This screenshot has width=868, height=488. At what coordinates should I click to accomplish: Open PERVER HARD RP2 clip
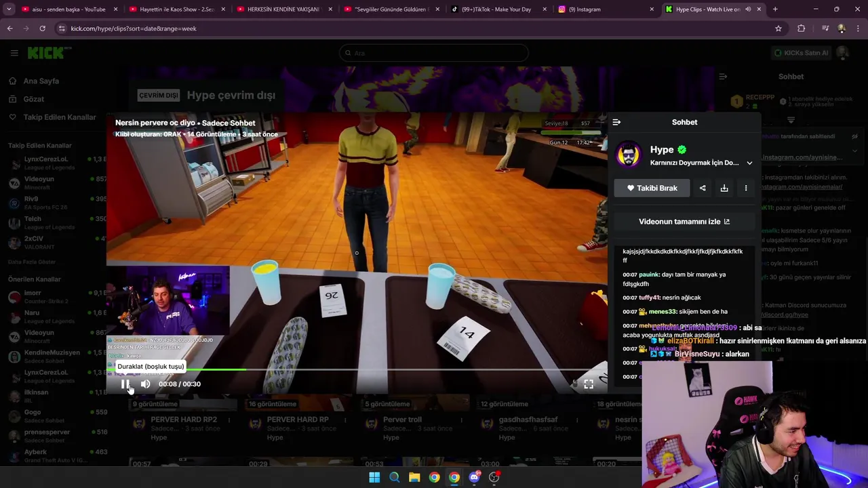click(184, 420)
